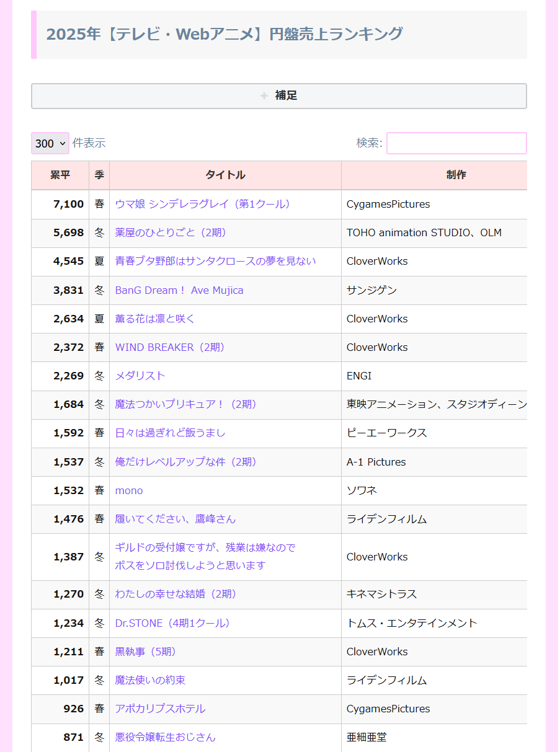Image resolution: width=560 pixels, height=752 pixels.
Task: Open WIND BREAKER(2期) link
Action: pos(171,347)
